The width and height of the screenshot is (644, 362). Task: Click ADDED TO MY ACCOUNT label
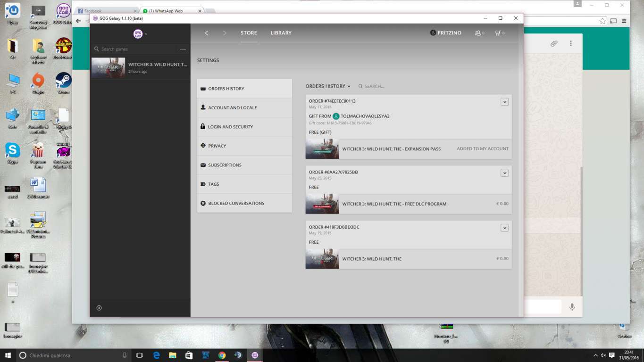tap(483, 148)
